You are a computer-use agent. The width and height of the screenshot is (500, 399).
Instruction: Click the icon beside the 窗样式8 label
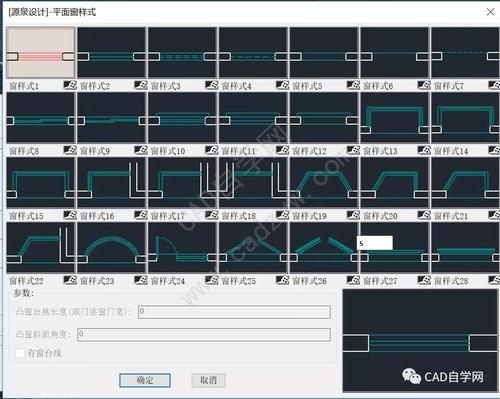[70, 150]
